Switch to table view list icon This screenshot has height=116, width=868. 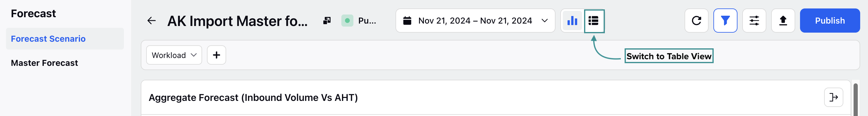pyautogui.click(x=594, y=21)
